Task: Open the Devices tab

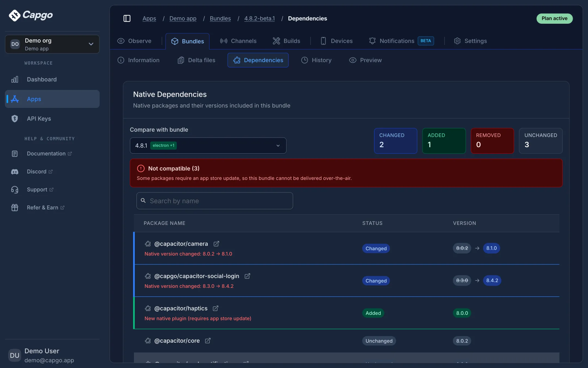Action: [x=336, y=41]
